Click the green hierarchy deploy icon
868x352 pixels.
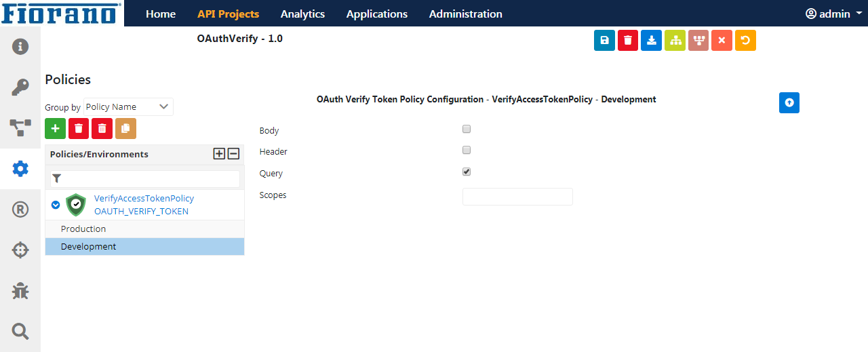pyautogui.click(x=675, y=41)
